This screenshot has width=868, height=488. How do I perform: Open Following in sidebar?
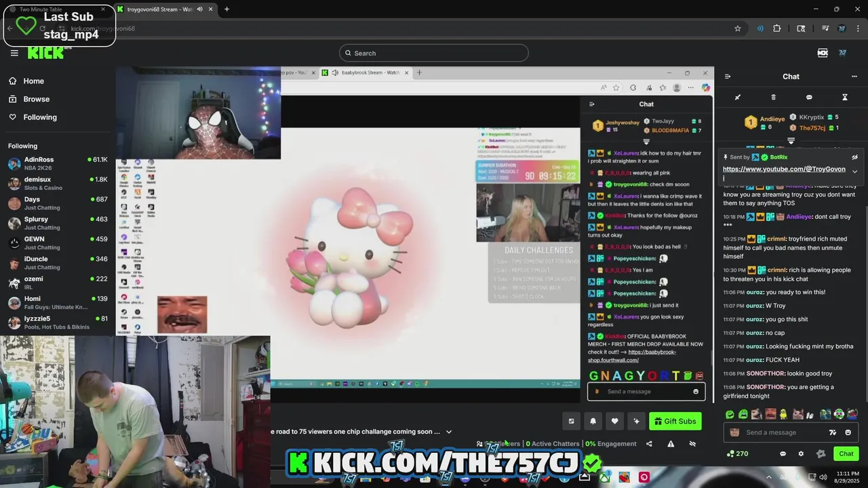[x=33, y=117]
